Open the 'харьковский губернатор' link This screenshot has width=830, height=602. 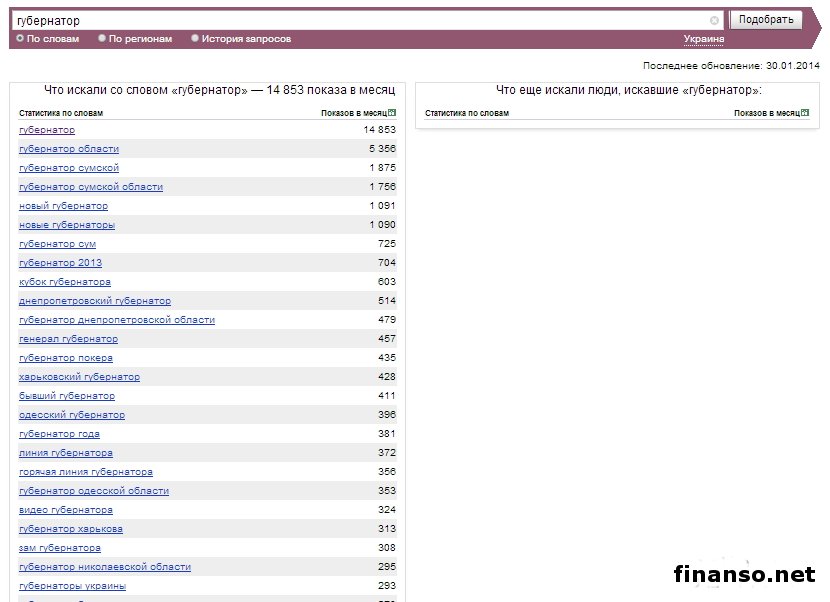coord(80,377)
